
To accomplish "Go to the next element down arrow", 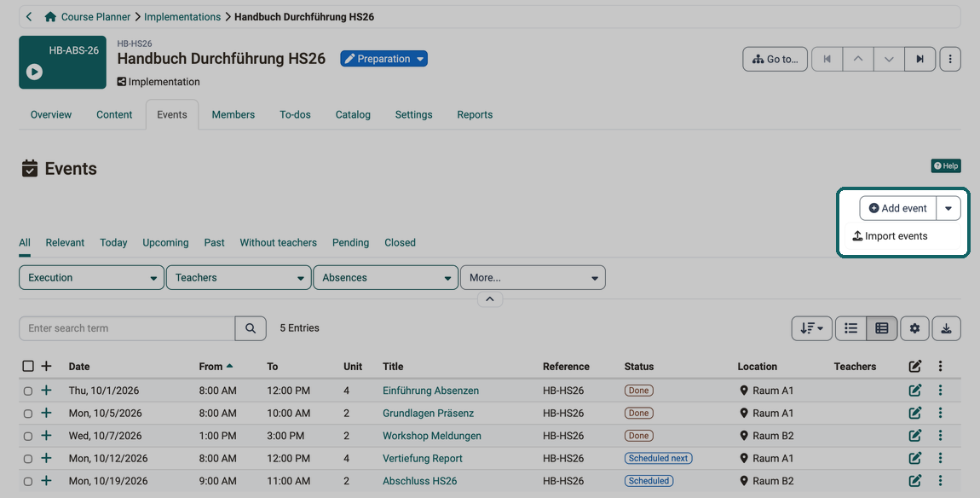I will (889, 59).
